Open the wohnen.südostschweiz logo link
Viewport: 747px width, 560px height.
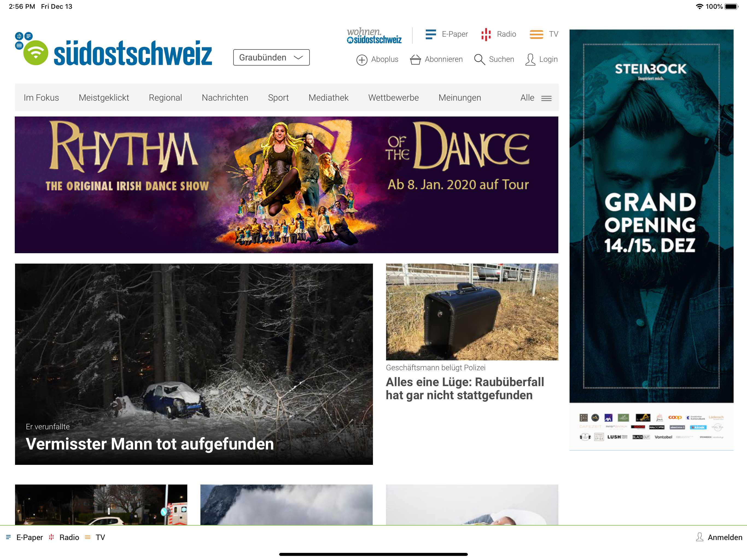click(x=374, y=36)
